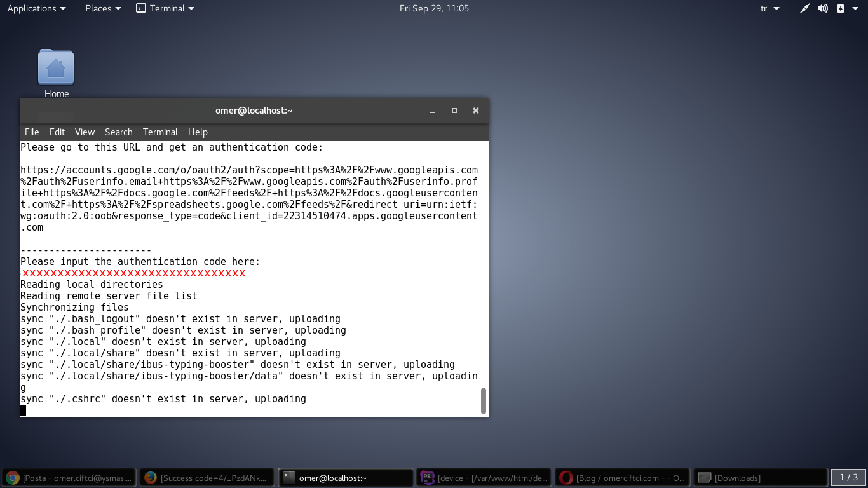
Task: Switch to Chrome Posta window in taskbar
Action: [69, 478]
